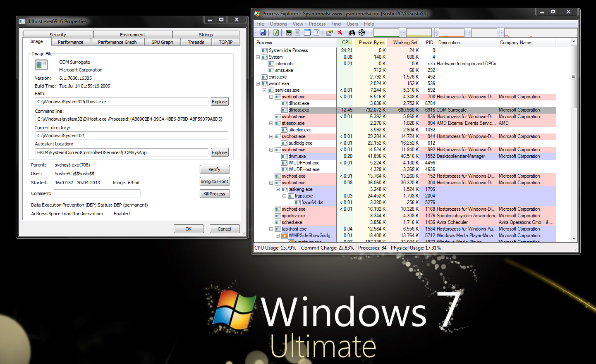Image resolution: width=596 pixels, height=364 pixels.
Task: Click the icon beside dwm.exe
Action: point(285,156)
